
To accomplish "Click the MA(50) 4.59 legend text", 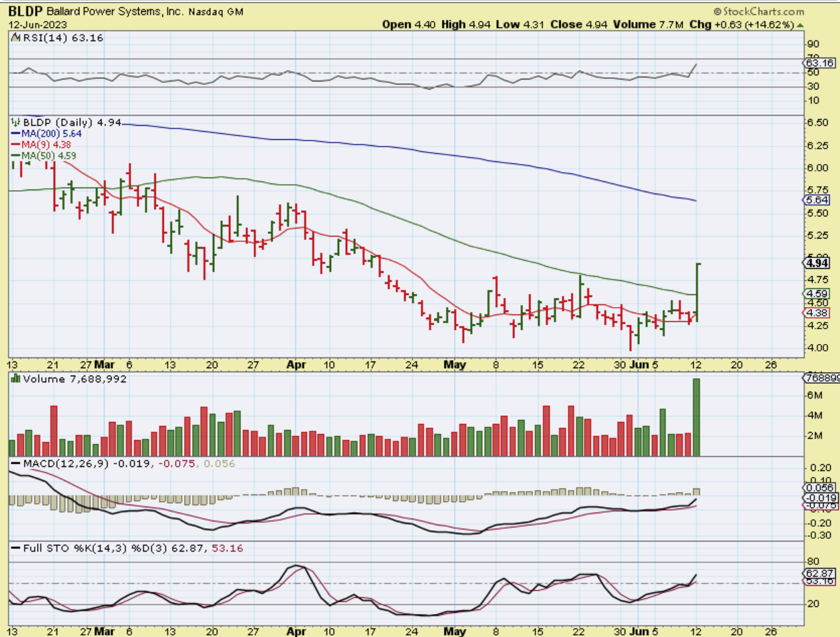I will pos(50,155).
